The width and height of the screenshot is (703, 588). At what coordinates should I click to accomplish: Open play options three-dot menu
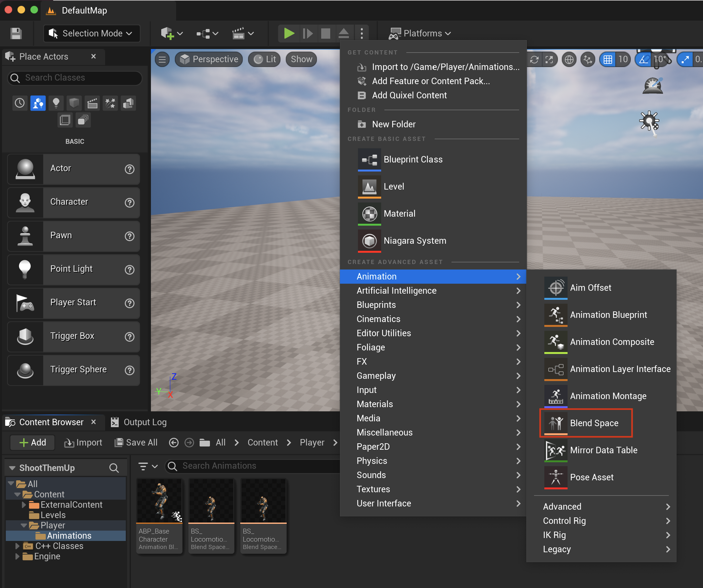(x=362, y=34)
